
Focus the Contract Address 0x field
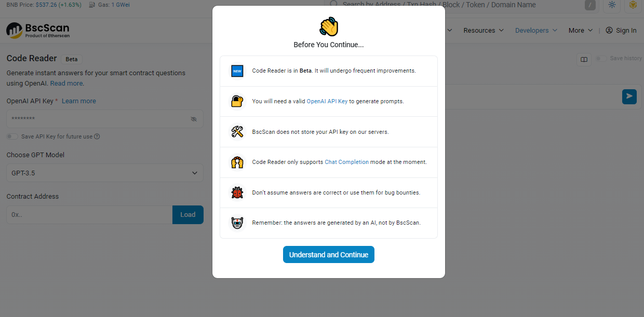click(89, 215)
